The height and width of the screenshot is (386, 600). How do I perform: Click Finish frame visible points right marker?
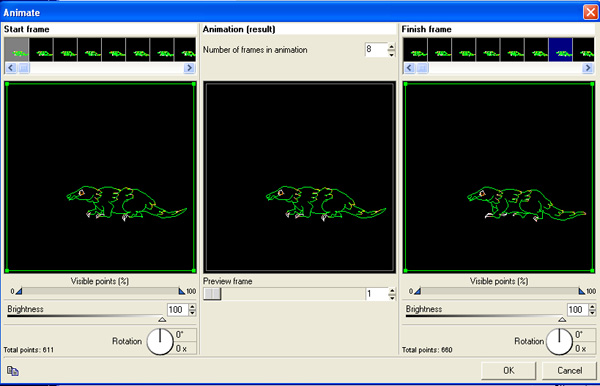click(x=582, y=292)
